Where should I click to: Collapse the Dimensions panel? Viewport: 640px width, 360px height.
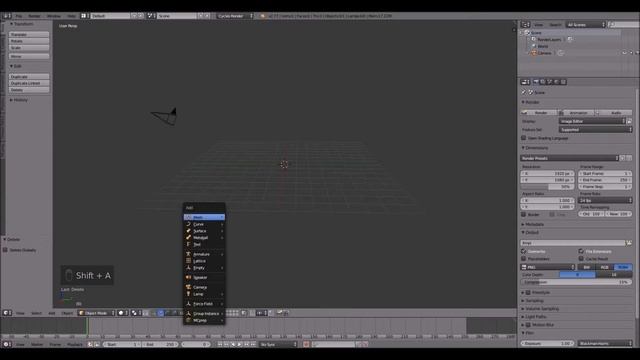tap(535, 148)
